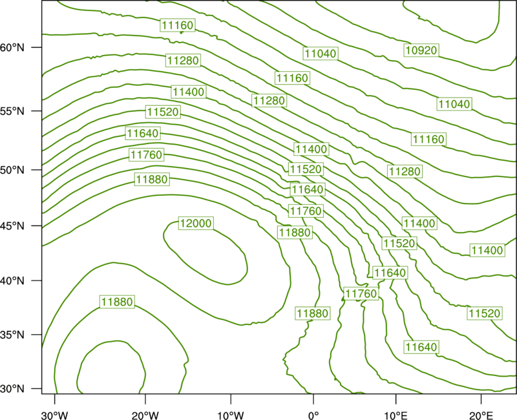The width and height of the screenshot is (517, 420).
Task: Click the 20°E longitude axis label
Action: point(481,415)
